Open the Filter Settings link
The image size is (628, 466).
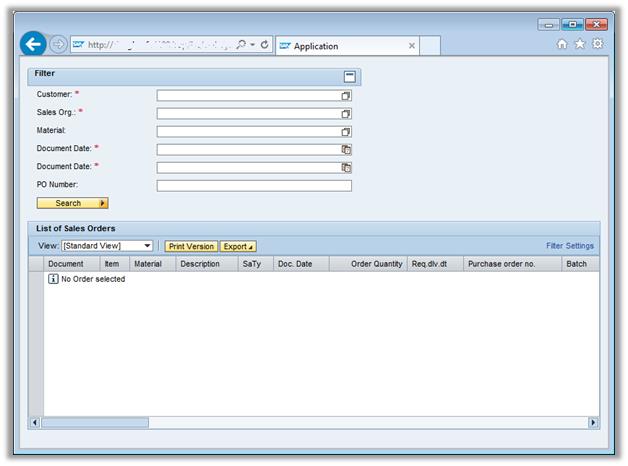click(570, 246)
